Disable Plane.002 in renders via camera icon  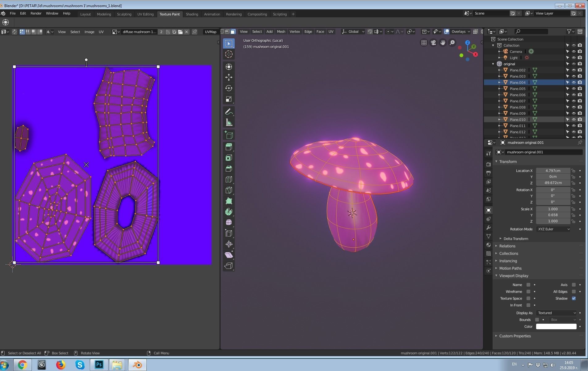(x=580, y=70)
